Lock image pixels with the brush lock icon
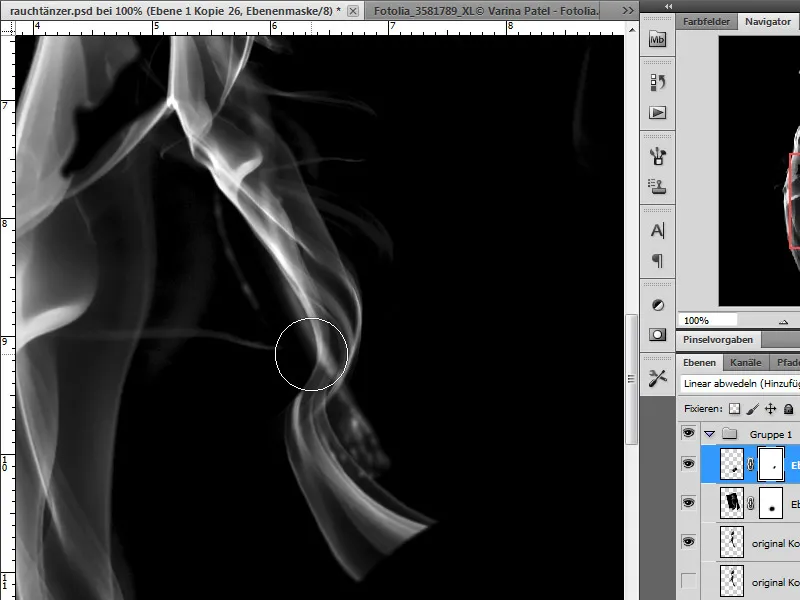Image resolution: width=800 pixels, height=600 pixels. coord(750,407)
